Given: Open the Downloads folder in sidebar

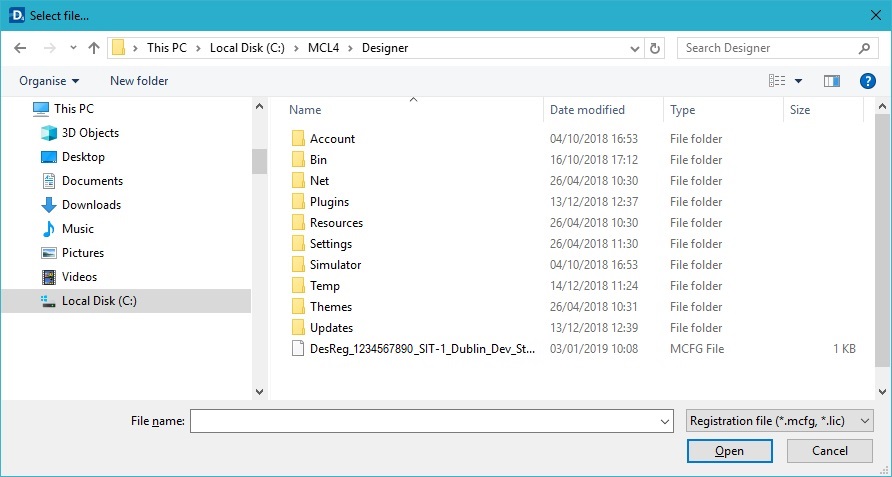Looking at the screenshot, I should coord(91,205).
